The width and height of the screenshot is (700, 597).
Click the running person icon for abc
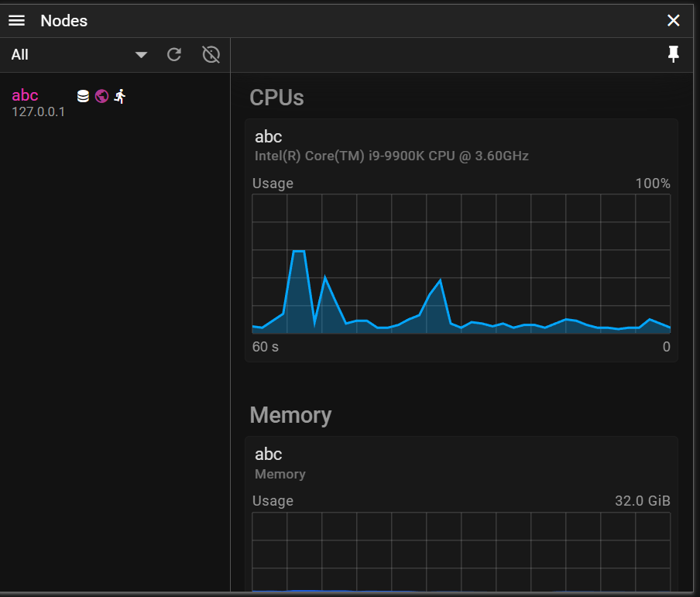tap(120, 96)
